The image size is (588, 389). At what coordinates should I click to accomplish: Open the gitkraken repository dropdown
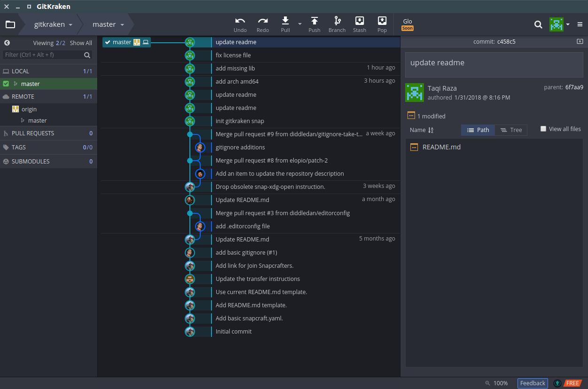53,24
